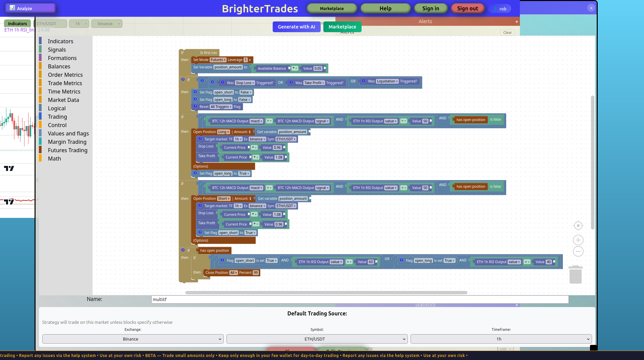Click the help icon on the Take Profit Triggered block
Image resolution: width=644 pixels, height=360 pixels.
pyautogui.click(x=291, y=82)
